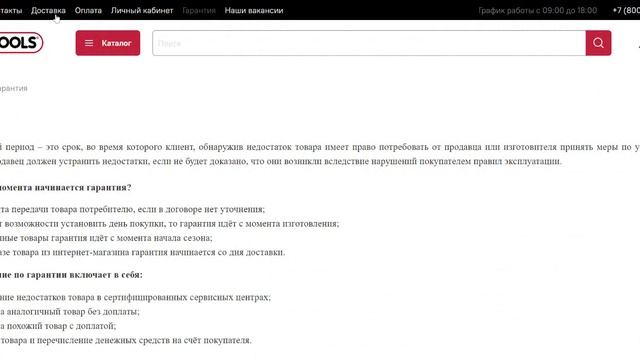This screenshot has width=640, height=360.
Task: Click the red Каталог button
Action: (x=108, y=43)
